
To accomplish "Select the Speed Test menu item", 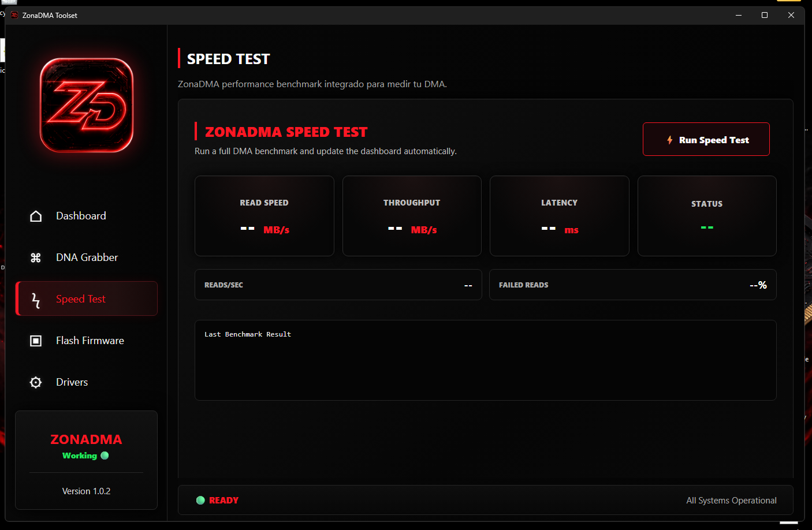I will [87, 298].
